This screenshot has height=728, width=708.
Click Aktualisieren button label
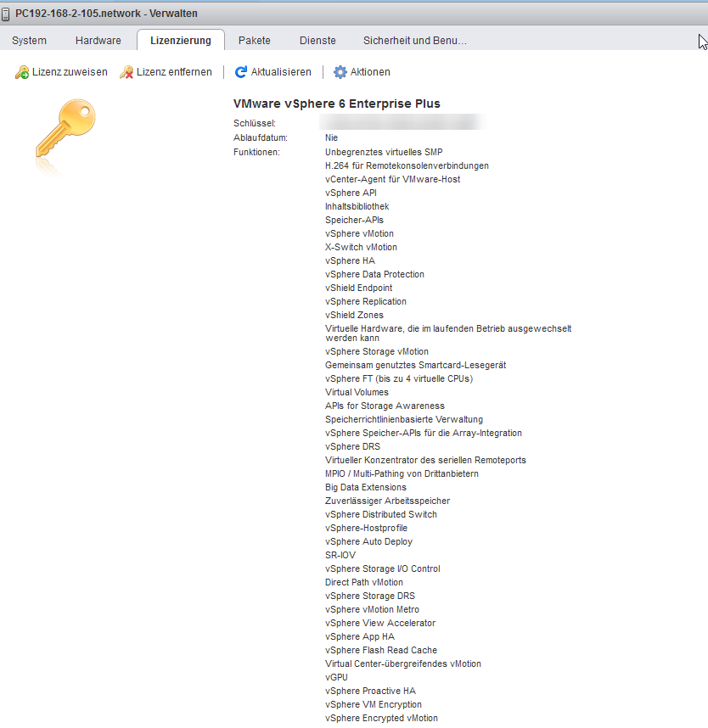click(x=281, y=72)
